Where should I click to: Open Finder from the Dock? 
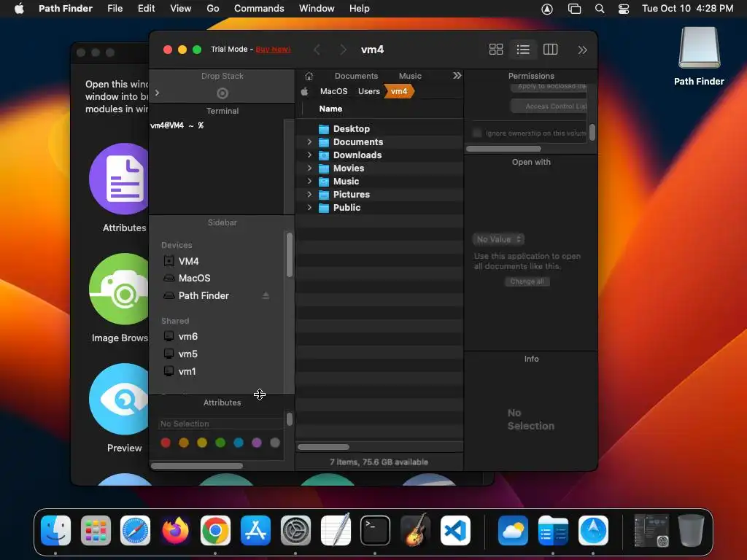(55, 531)
